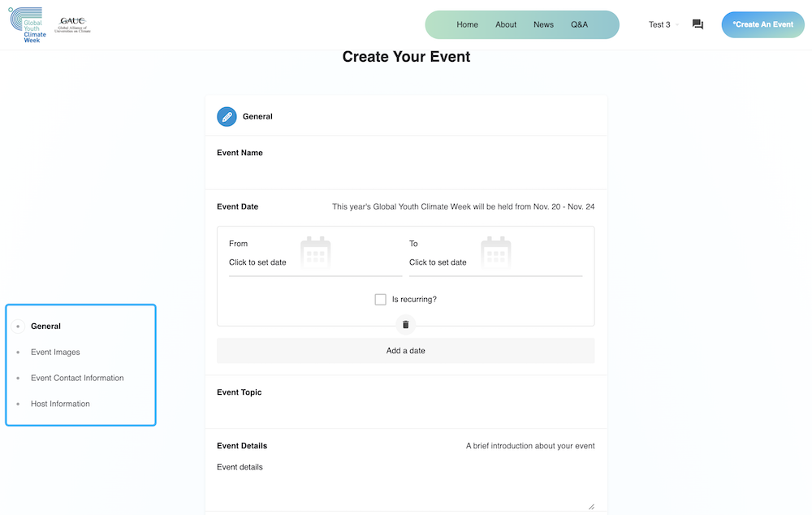This screenshot has height=515, width=812.
Task: Click the Create An Event button
Action: click(x=762, y=24)
